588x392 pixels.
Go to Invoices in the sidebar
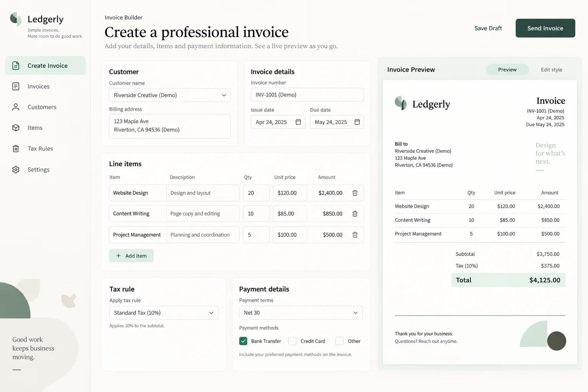pos(45,87)
